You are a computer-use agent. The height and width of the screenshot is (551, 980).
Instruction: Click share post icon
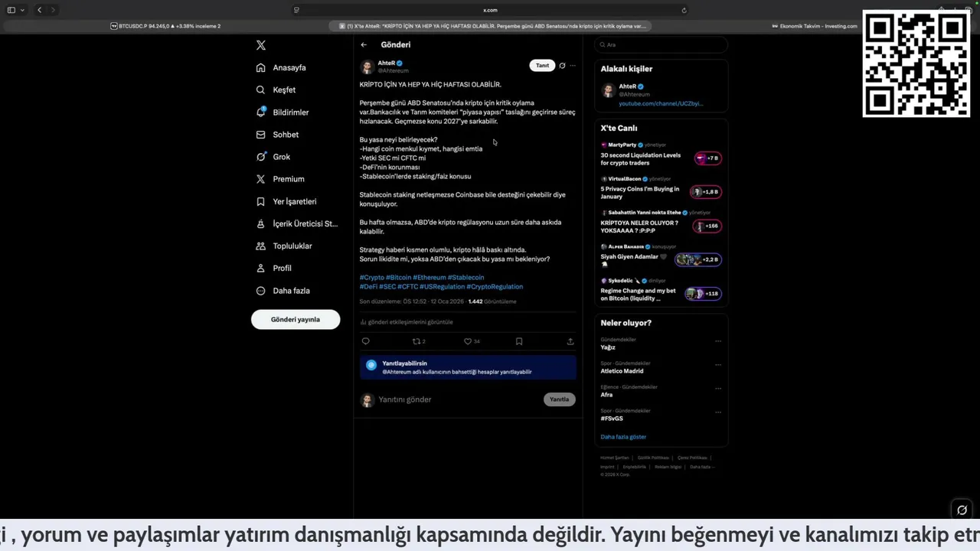tap(570, 341)
